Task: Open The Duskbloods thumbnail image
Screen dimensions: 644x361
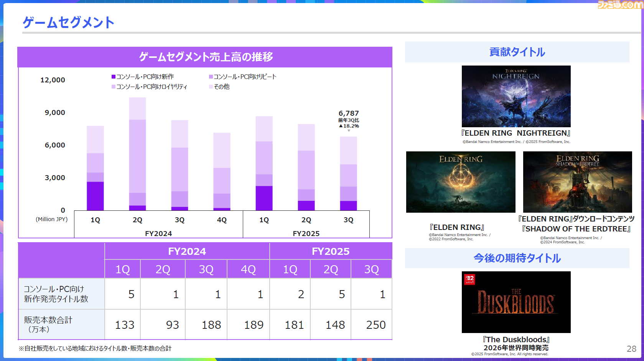Action: pyautogui.click(x=516, y=302)
